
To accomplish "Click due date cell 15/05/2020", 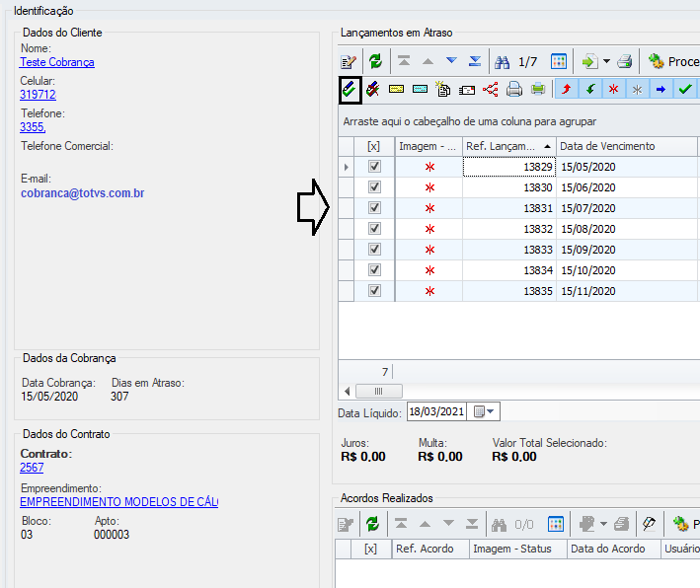I will click(626, 167).
